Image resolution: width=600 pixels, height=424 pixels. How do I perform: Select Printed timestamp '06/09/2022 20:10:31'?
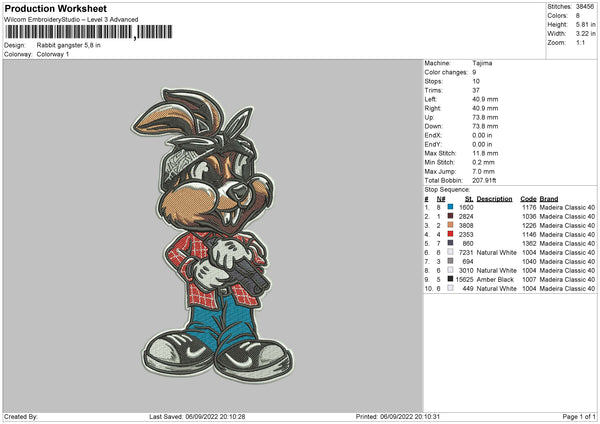click(x=410, y=417)
